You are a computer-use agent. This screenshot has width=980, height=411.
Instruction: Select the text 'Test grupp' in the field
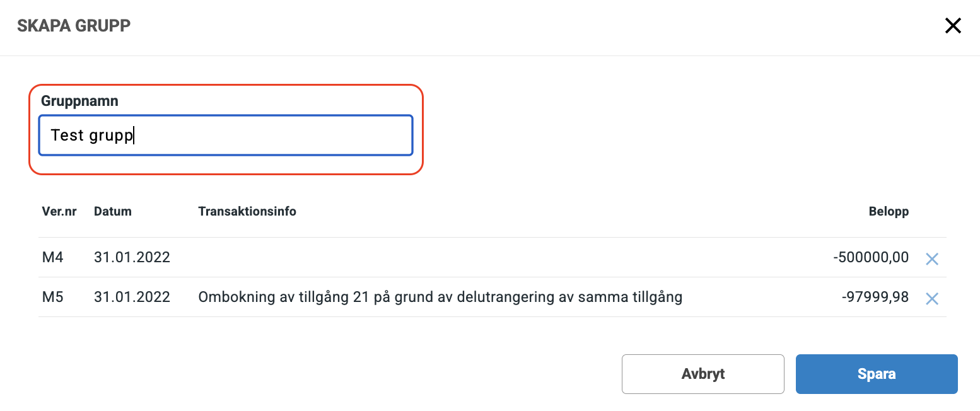91,134
